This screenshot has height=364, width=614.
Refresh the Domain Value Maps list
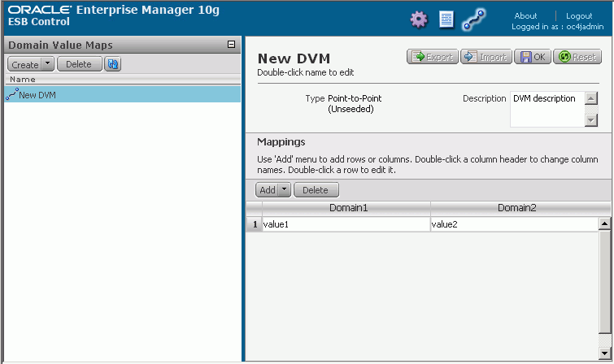(x=113, y=64)
